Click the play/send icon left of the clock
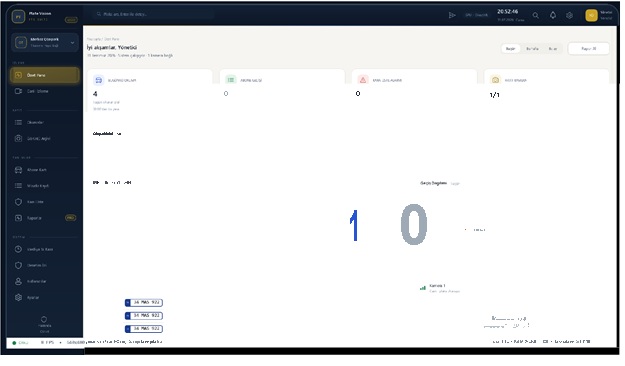Image resolution: width=625 pixels, height=366 pixels. [452, 15]
